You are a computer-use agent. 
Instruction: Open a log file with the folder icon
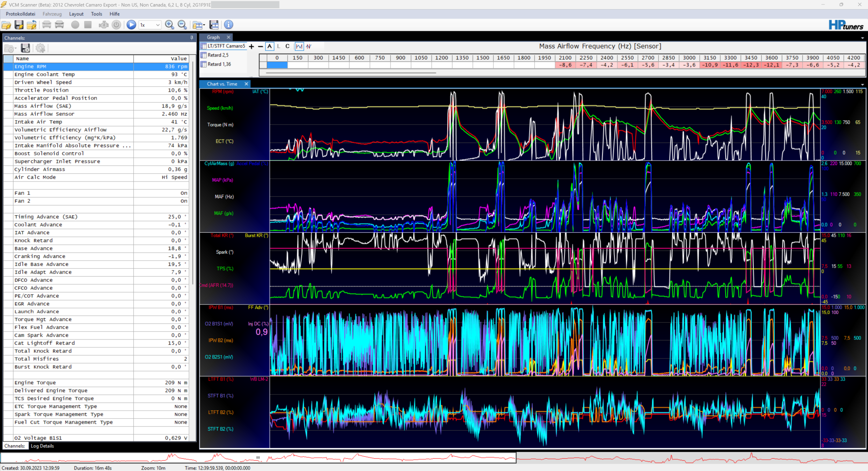point(6,25)
